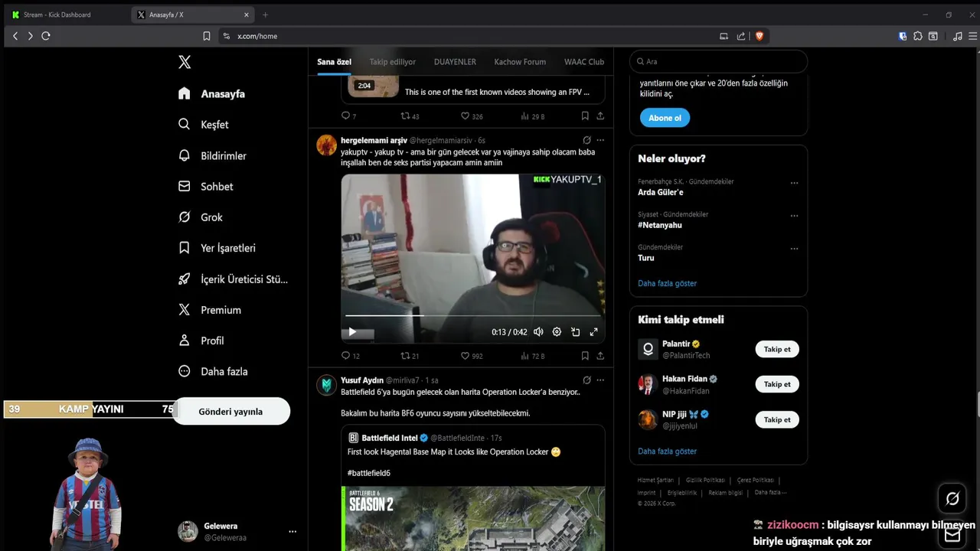The image size is (980, 551).
Task: Click Grok icon on Yusuf Aydın post
Action: 586,380
